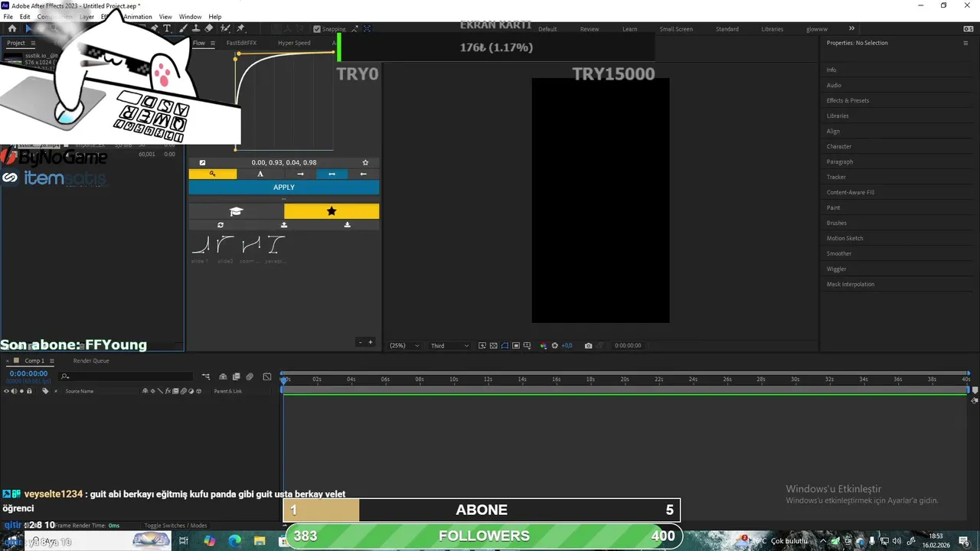The height and width of the screenshot is (551, 980).
Task: Expand the Character panel
Action: (x=838, y=146)
